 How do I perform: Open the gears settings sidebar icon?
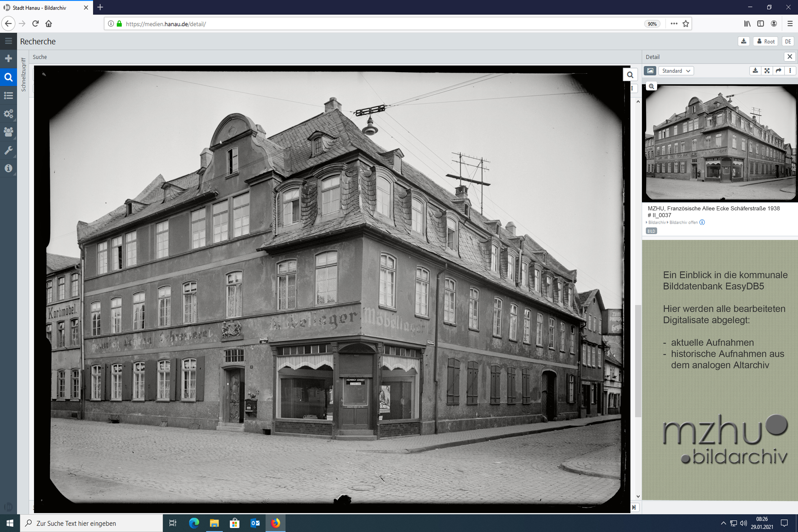pos(9,114)
